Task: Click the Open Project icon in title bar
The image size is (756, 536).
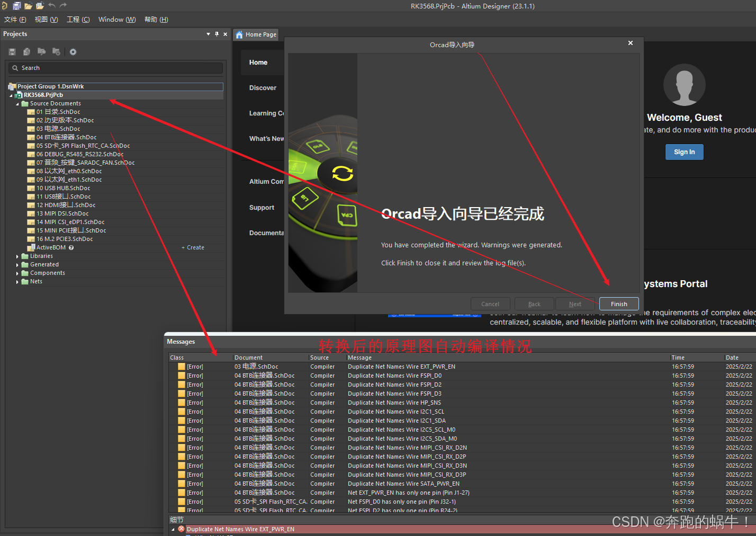Action: (40, 6)
